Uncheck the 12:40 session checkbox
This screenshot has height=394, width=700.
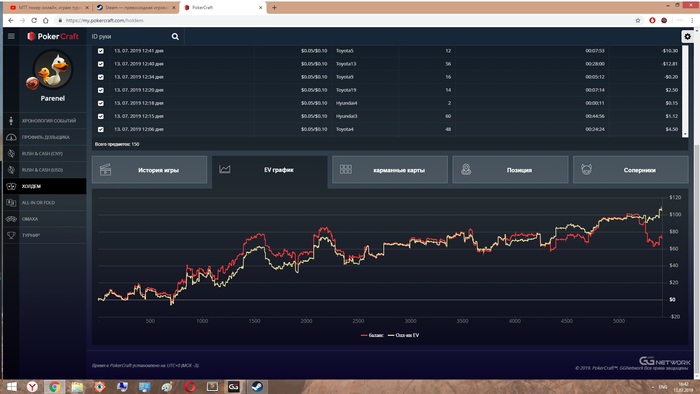(x=101, y=64)
